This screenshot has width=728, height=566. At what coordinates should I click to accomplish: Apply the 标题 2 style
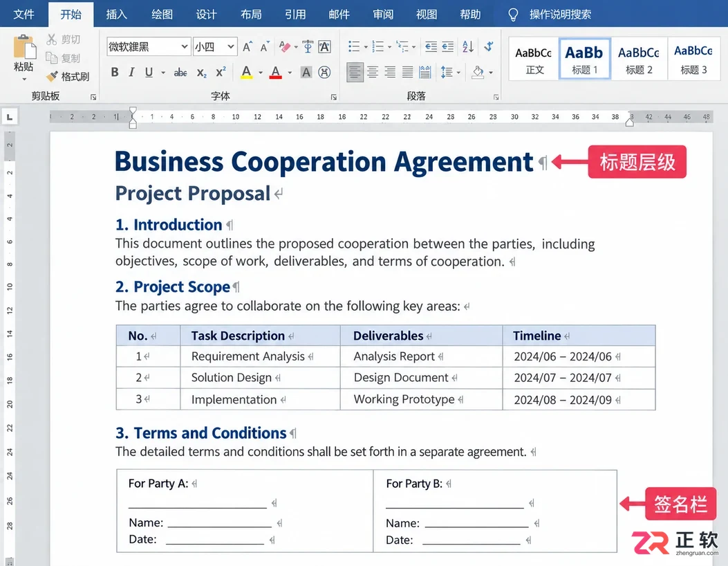click(x=638, y=59)
